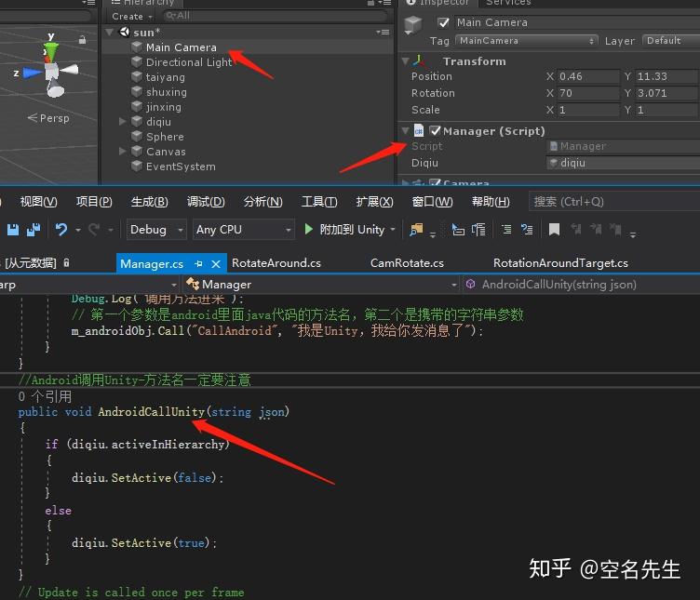Image resolution: width=700 pixels, height=600 pixels.
Task: Expand the Canvas object in Hierarchy
Action: tap(122, 152)
